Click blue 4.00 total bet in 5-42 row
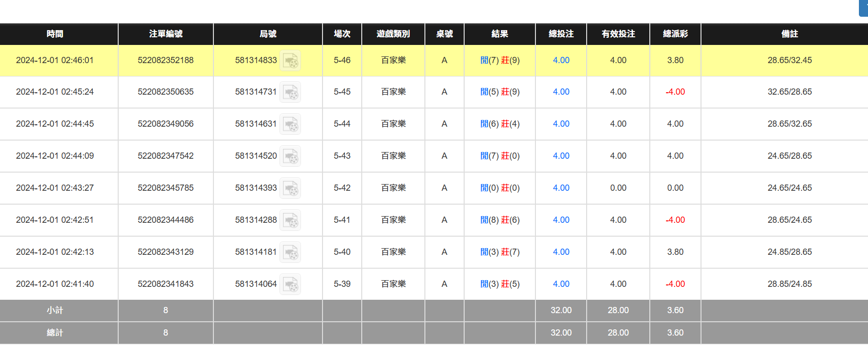868x349 pixels. click(x=561, y=188)
